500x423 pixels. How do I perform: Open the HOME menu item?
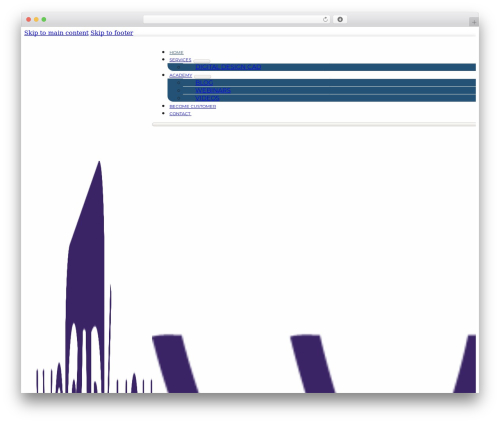(x=176, y=53)
